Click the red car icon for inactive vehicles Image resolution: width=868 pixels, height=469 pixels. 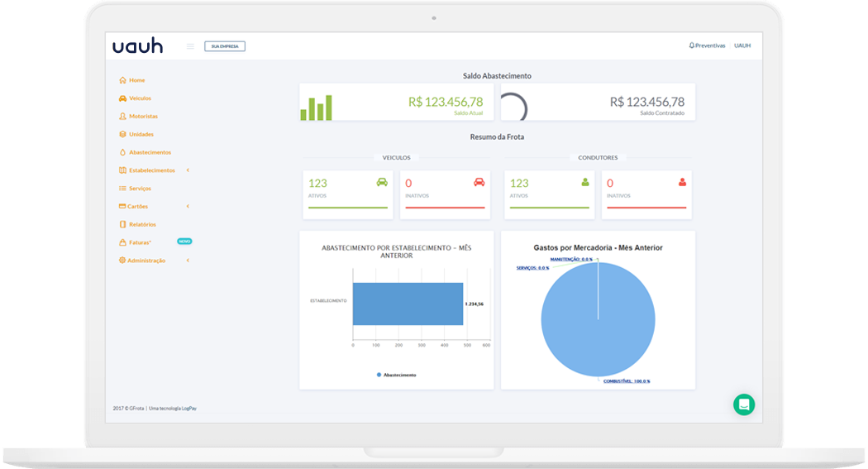click(479, 182)
